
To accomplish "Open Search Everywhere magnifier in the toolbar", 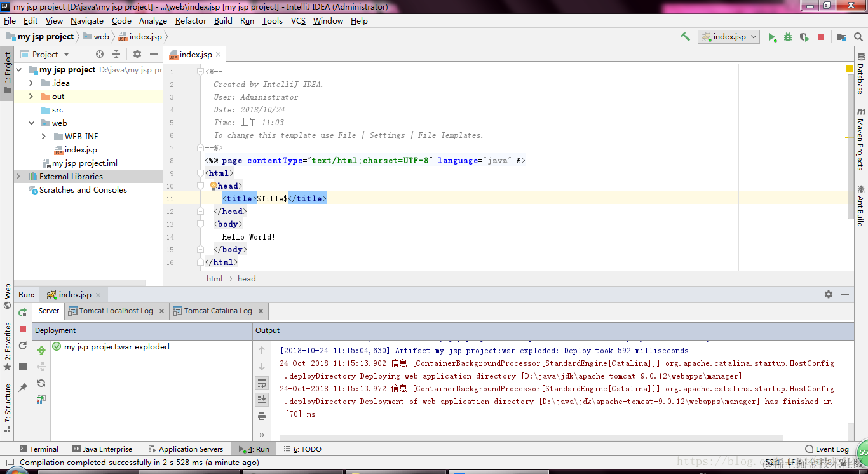I will pyautogui.click(x=858, y=37).
